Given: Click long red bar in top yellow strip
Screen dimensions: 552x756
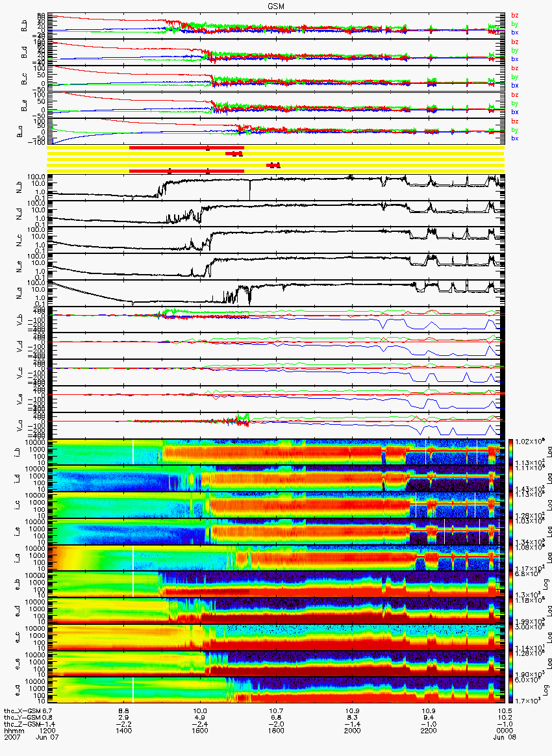Looking at the screenshot, I should [186, 147].
